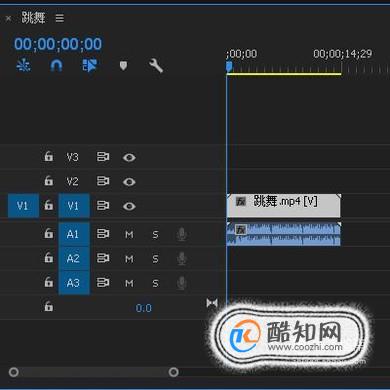The image size is (390, 390).
Task: Enable voice-over record on A1
Action: pyautogui.click(x=181, y=235)
